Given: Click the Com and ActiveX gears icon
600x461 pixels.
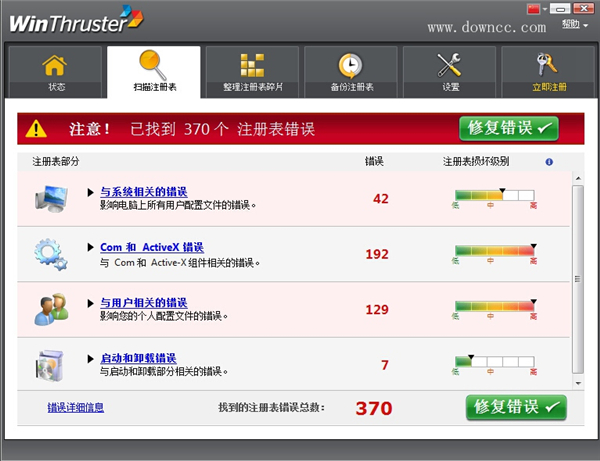Looking at the screenshot, I should [50, 253].
